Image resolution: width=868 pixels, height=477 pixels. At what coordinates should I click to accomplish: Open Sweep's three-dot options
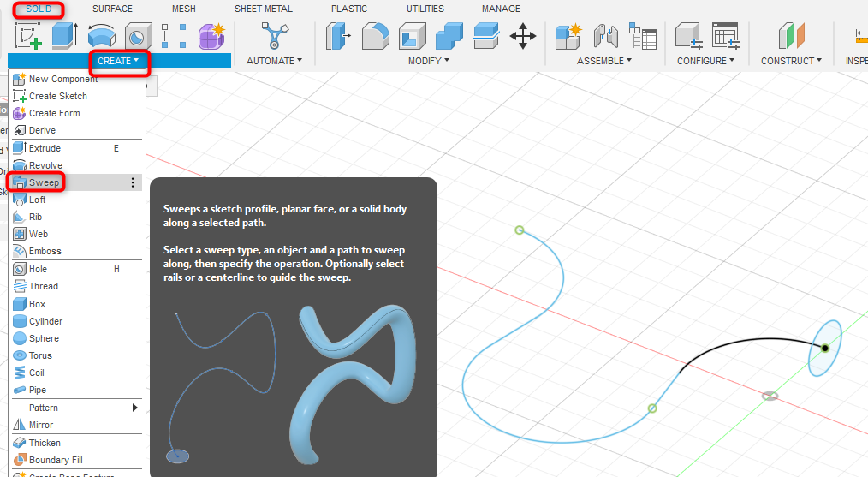click(x=133, y=182)
